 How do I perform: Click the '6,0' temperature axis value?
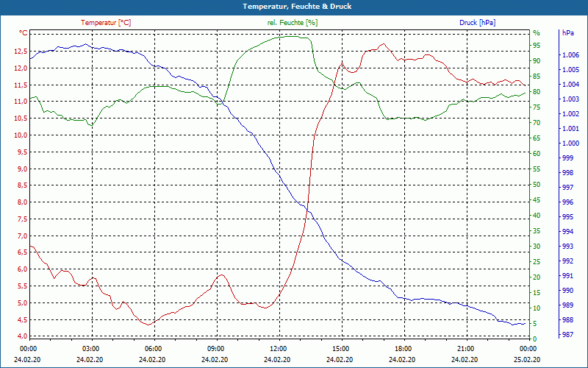pos(23,269)
